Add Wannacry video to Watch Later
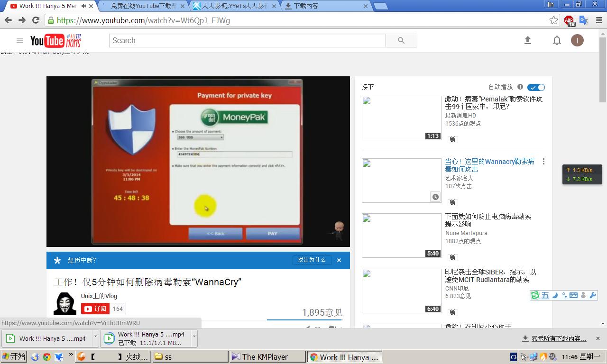 click(435, 197)
